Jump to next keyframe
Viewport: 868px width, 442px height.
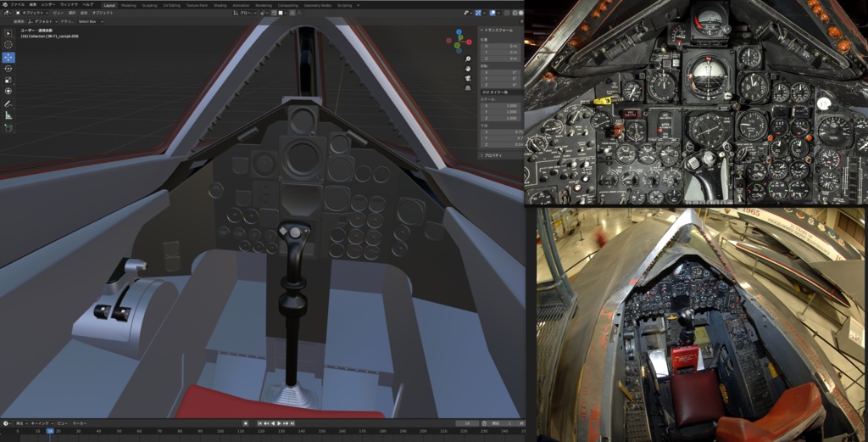click(x=286, y=423)
